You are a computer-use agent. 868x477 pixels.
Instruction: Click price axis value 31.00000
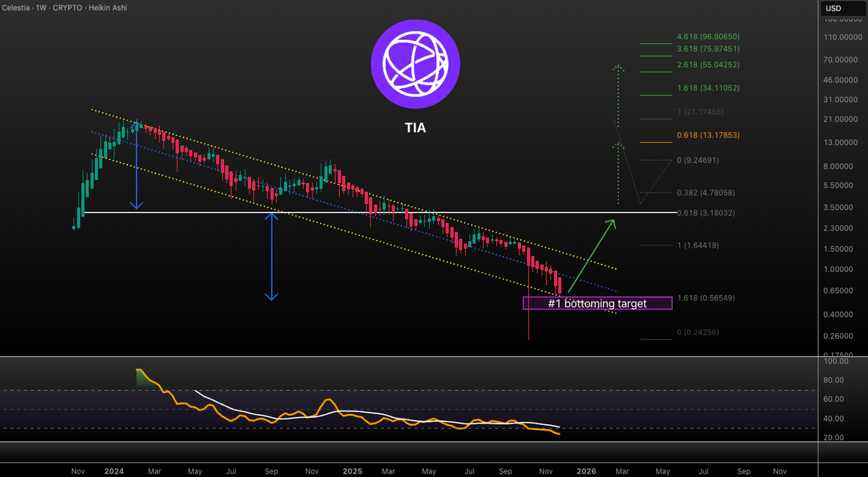click(842, 99)
